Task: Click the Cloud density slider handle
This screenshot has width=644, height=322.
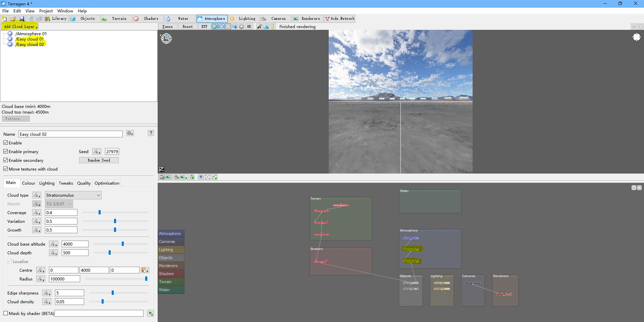Action: [x=103, y=302]
